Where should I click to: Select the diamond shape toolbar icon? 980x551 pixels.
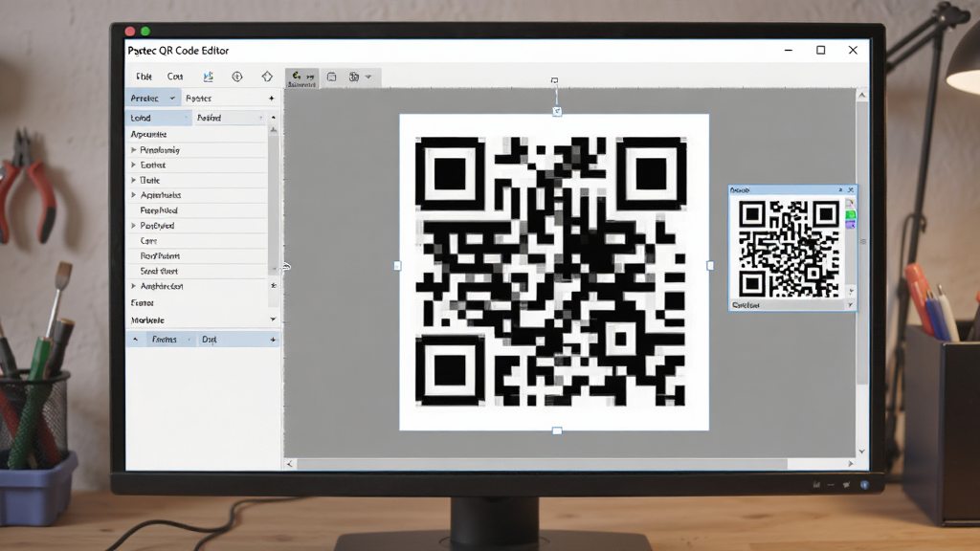[x=267, y=77]
